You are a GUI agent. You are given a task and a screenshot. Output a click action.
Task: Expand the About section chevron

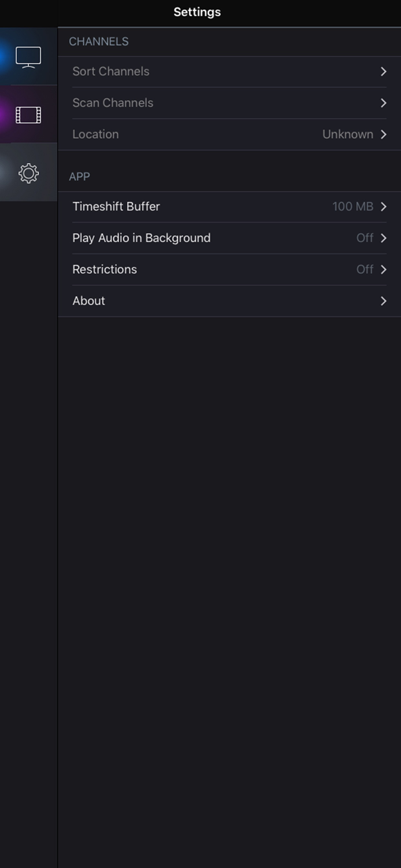pyautogui.click(x=384, y=300)
